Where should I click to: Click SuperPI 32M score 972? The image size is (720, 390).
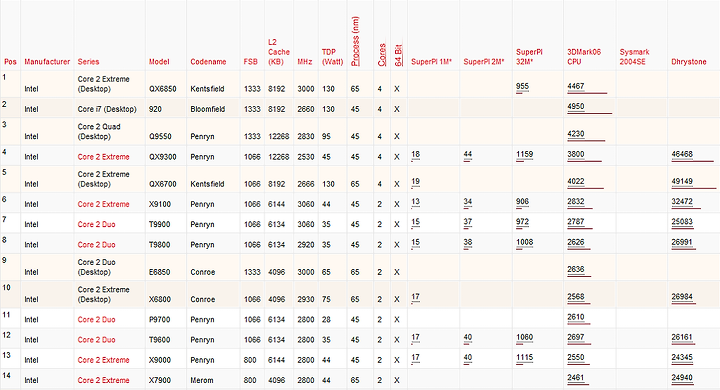(x=522, y=221)
